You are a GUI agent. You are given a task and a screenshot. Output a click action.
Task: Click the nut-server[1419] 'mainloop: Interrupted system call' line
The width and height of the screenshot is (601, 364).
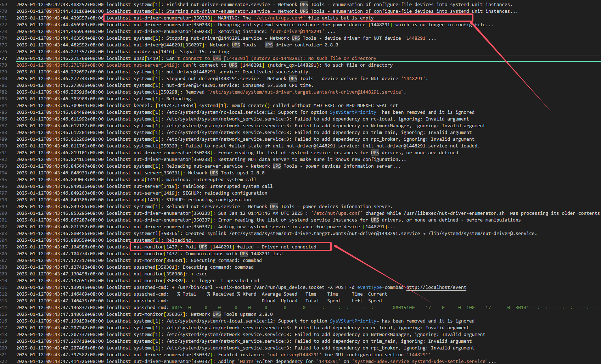(145, 186)
